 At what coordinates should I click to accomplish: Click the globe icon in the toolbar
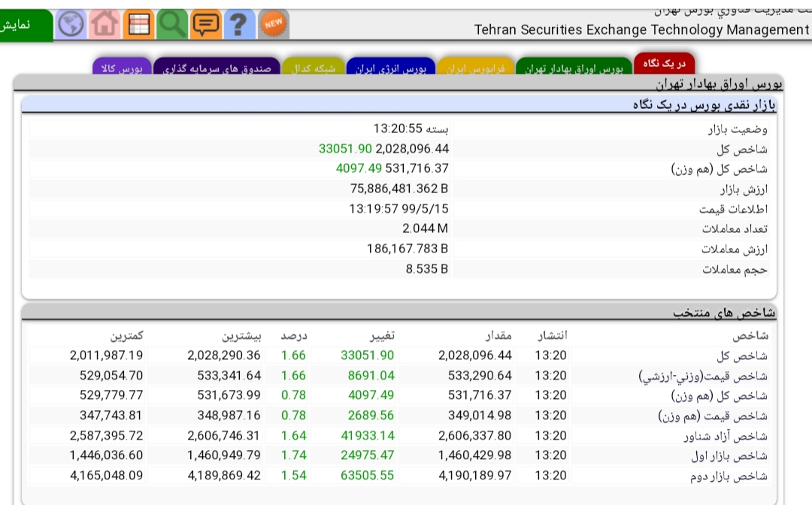(x=71, y=25)
